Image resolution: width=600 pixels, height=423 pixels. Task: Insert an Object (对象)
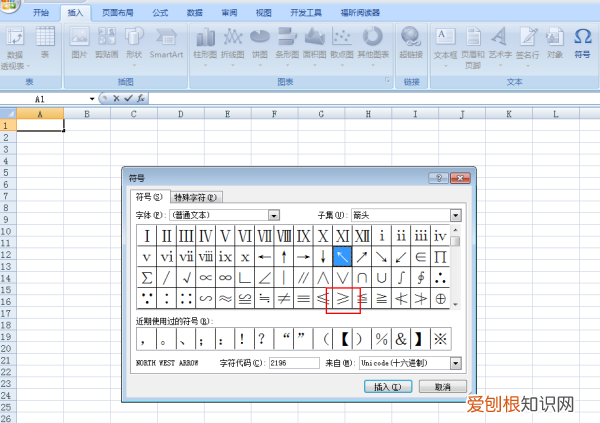pos(555,43)
